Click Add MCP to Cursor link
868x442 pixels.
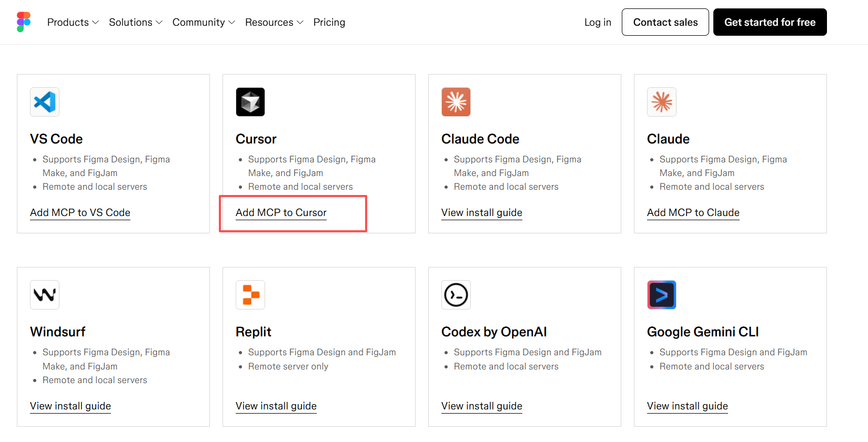pos(281,212)
